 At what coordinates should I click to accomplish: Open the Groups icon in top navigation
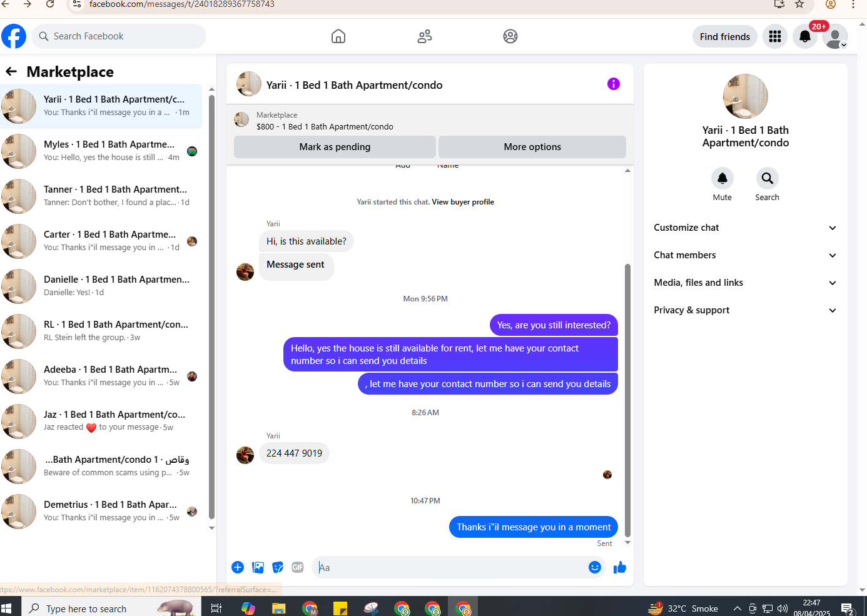[x=510, y=36]
